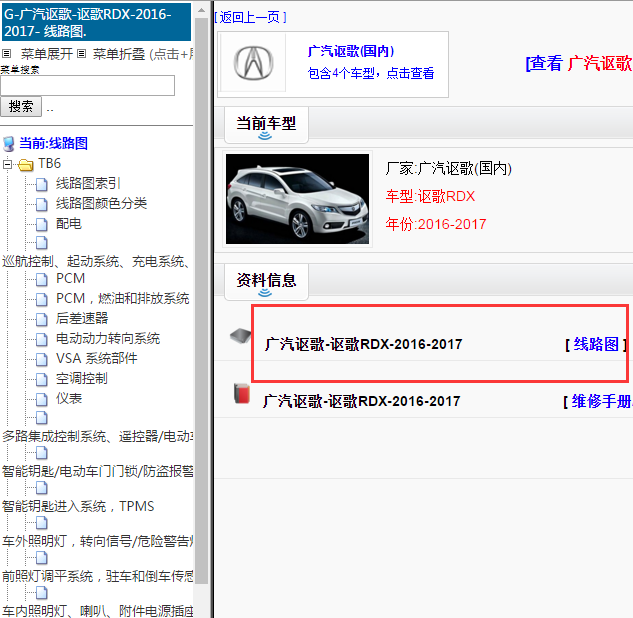
Task: Open 配电 tree item
Action: click(69, 224)
